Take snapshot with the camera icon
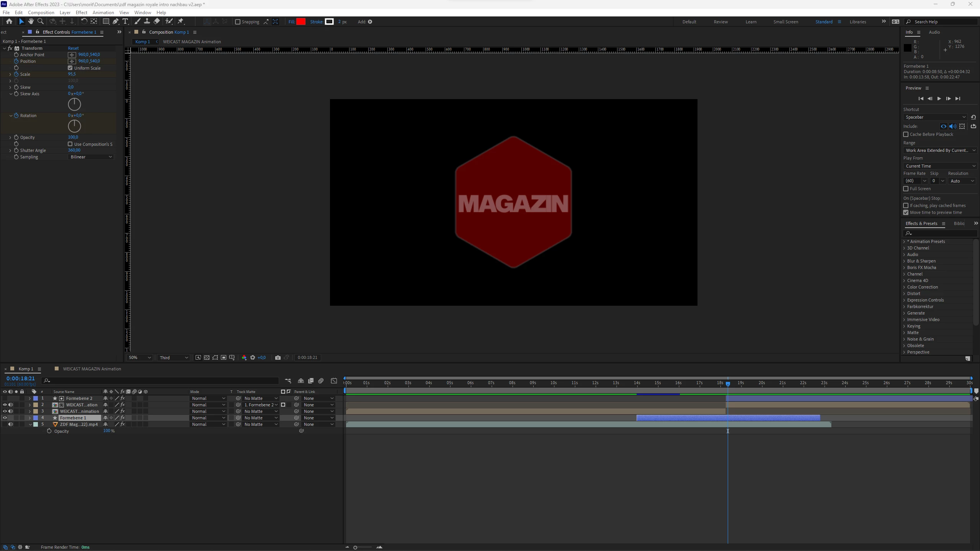This screenshot has width=980, height=551. click(x=278, y=357)
